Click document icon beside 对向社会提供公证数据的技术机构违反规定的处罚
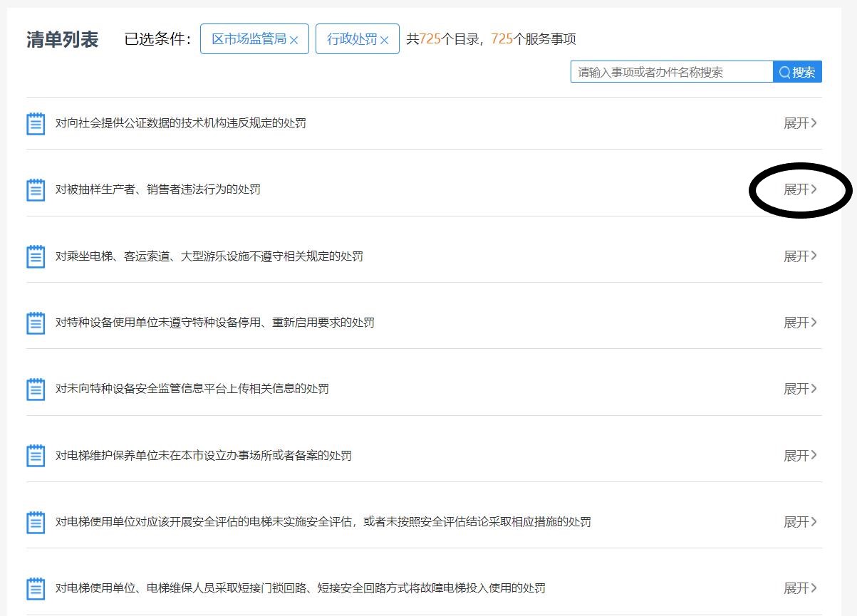 point(36,123)
